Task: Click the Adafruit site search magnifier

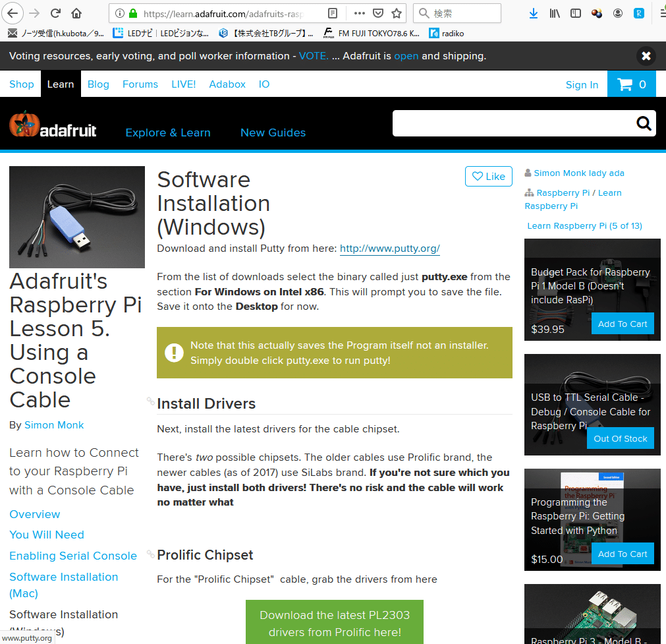Action: [x=644, y=123]
